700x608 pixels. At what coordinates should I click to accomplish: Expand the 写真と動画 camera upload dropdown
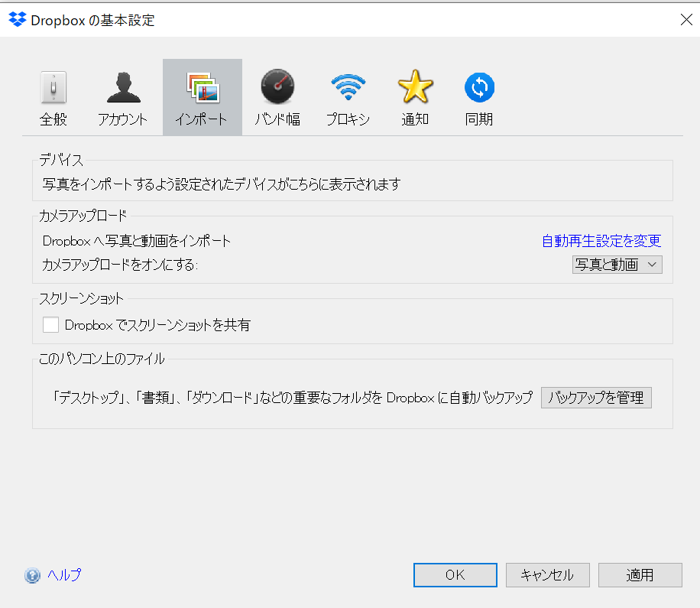pos(617,265)
